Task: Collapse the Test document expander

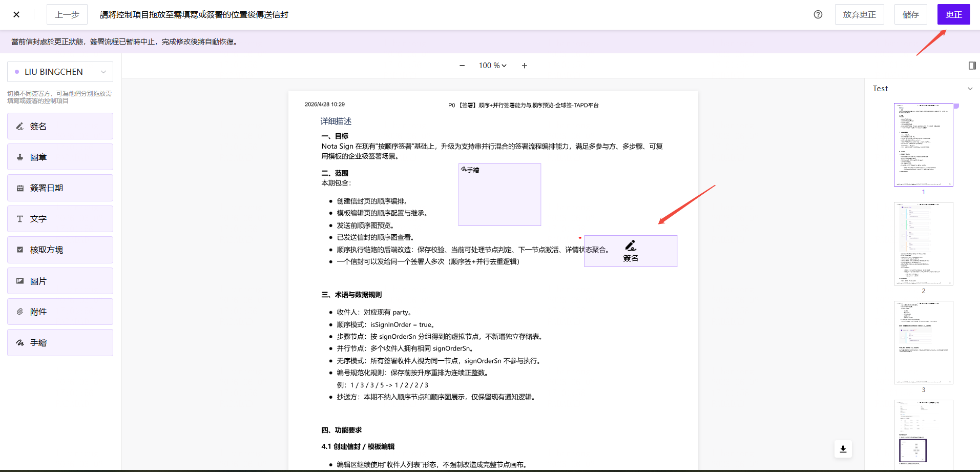Action: 970,89
